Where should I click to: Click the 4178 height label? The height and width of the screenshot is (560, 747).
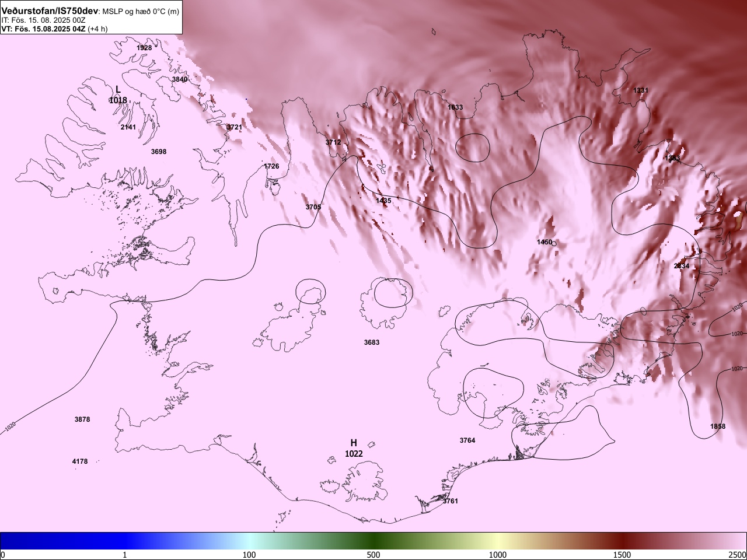(x=80, y=461)
